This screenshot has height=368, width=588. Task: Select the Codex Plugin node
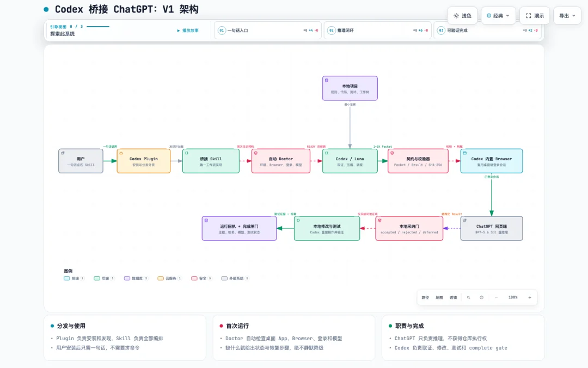point(144,161)
